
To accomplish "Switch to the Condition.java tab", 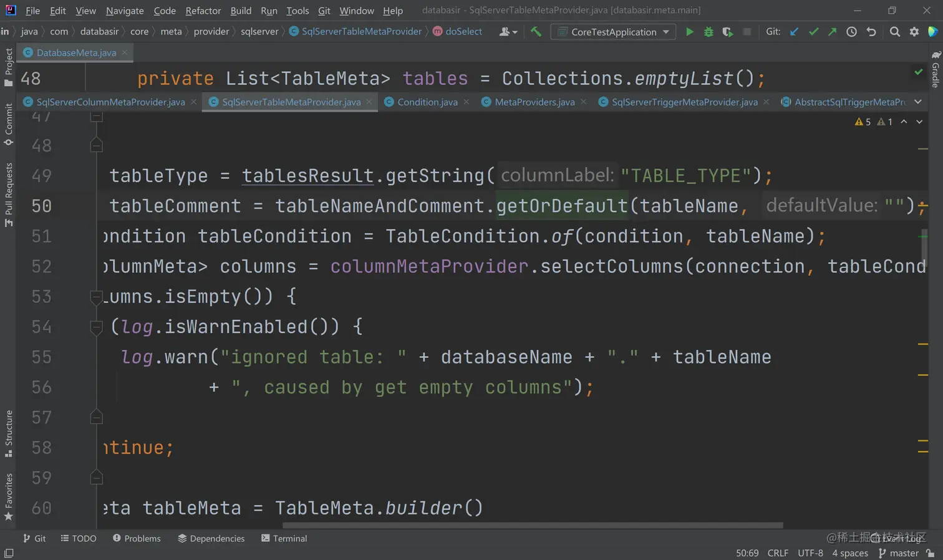I will coord(427,102).
